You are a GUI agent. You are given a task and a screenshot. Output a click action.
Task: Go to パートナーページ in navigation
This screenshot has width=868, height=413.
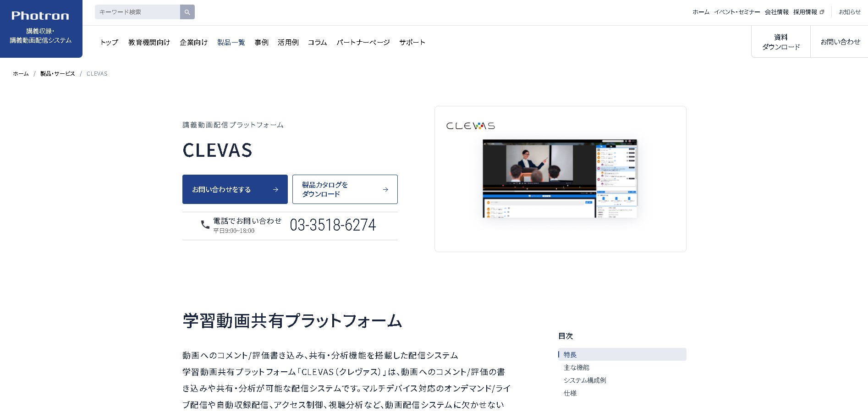(363, 42)
